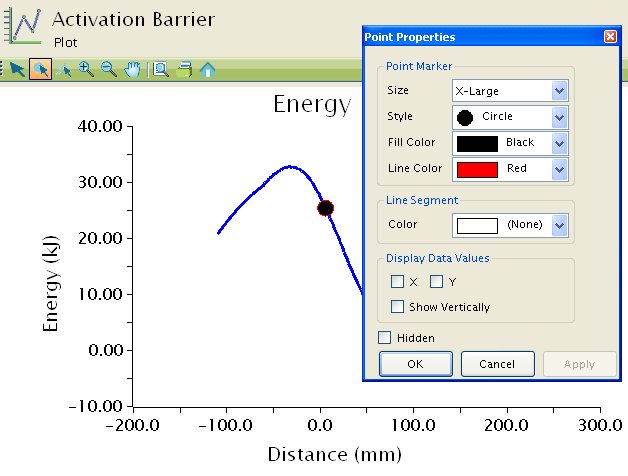Select the arrow pointer tool

pyautogui.click(x=17, y=69)
